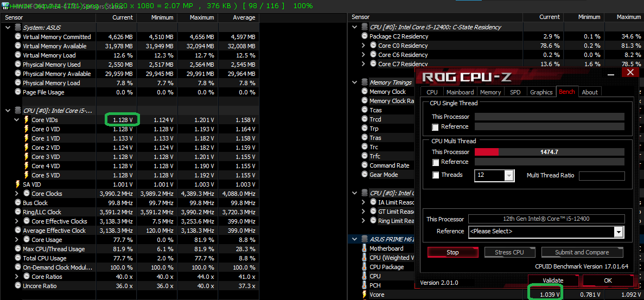Click the Core 0 VID lightning icon
Screen dimensions: 644x300
(27, 129)
